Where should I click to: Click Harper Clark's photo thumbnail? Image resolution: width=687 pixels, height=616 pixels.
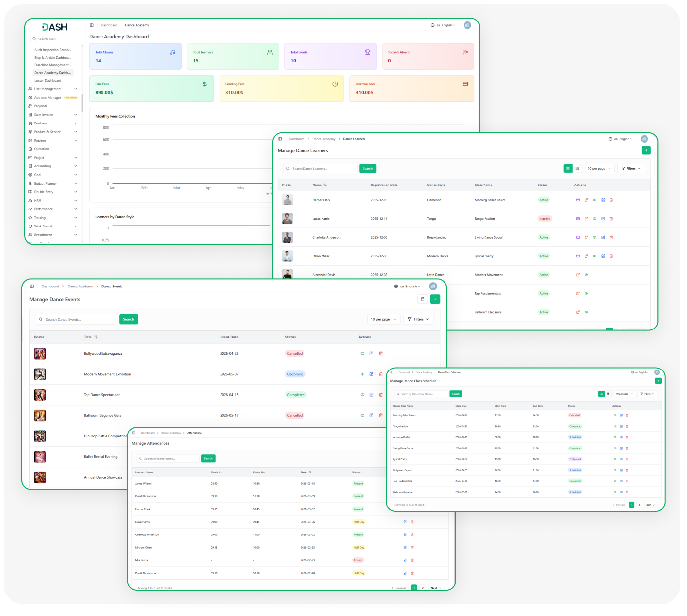pyautogui.click(x=287, y=200)
